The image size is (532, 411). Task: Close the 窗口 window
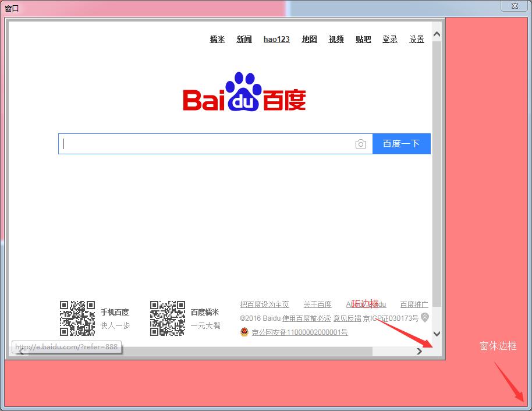pyautogui.click(x=515, y=6)
